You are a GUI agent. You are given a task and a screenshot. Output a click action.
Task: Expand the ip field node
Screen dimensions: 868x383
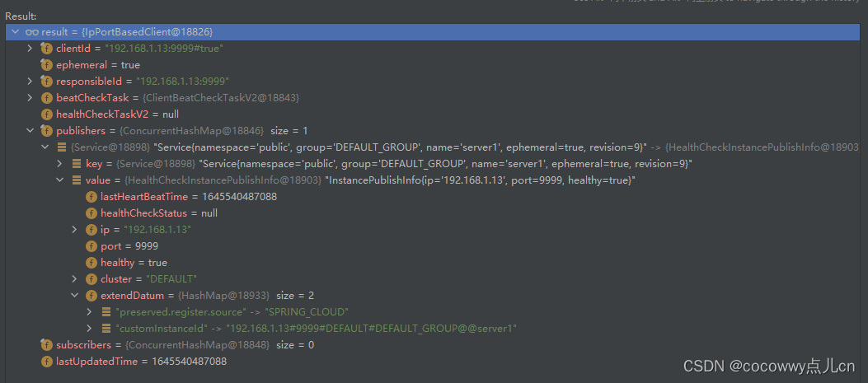75,229
